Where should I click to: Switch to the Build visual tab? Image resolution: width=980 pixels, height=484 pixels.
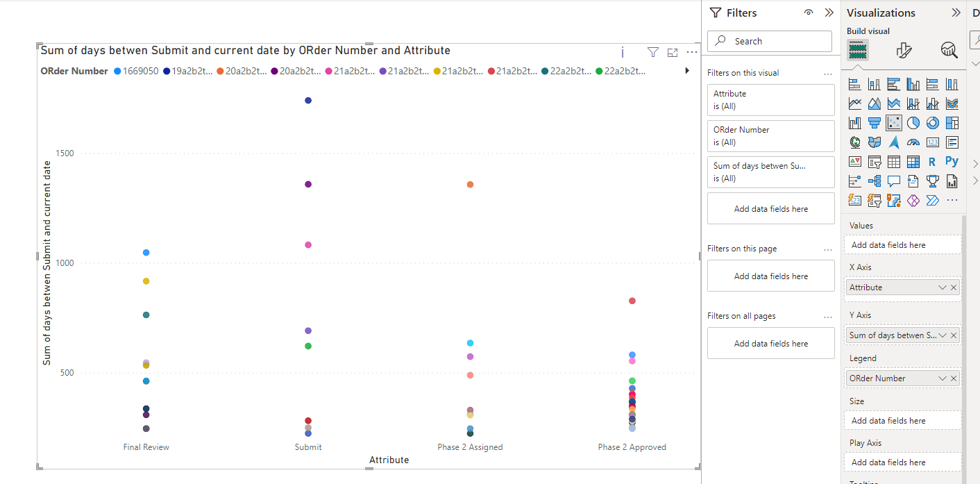click(x=858, y=50)
